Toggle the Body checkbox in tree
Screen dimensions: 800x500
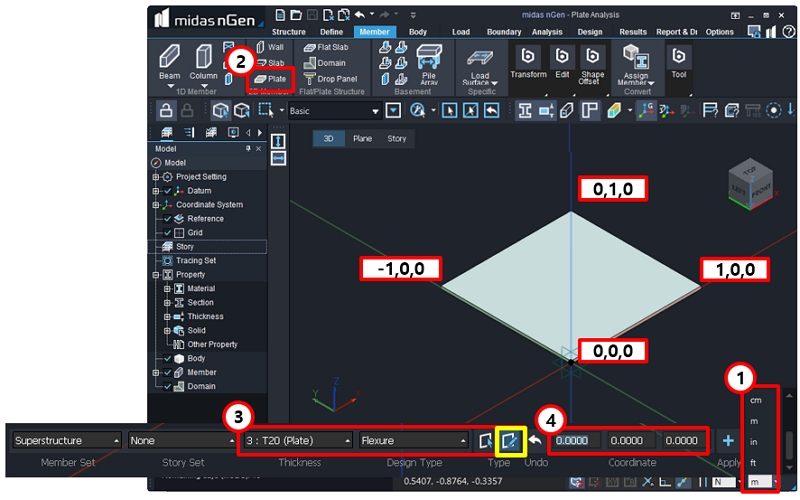(x=167, y=359)
